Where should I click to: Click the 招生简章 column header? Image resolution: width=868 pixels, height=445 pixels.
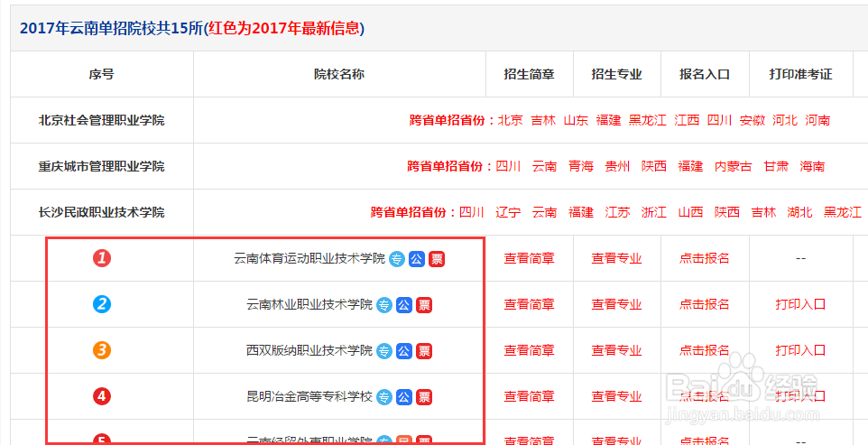(530, 74)
